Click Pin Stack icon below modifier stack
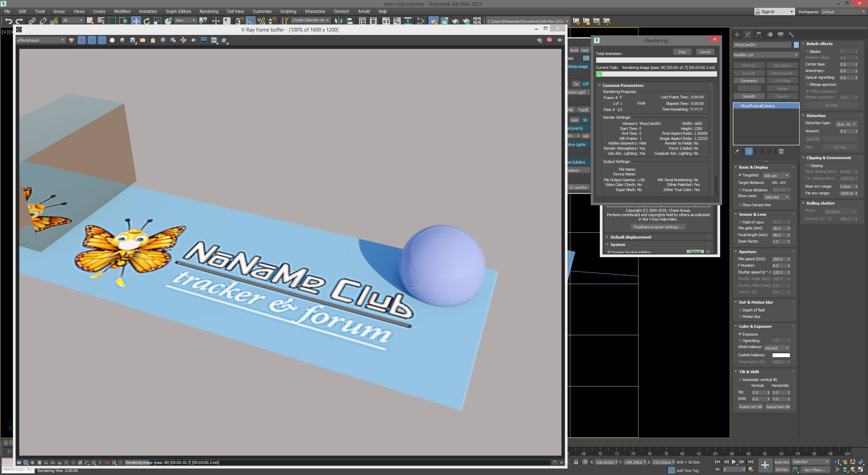 click(x=737, y=152)
